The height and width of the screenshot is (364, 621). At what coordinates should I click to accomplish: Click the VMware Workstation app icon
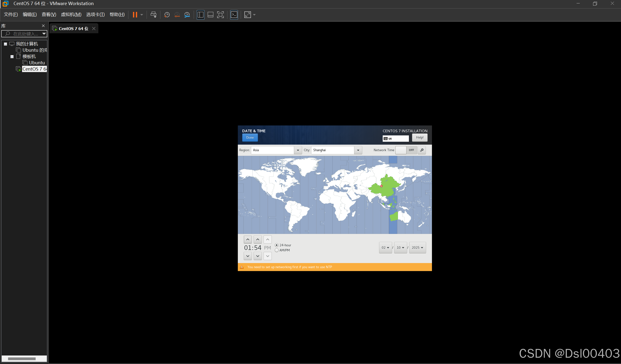(x=5, y=3)
